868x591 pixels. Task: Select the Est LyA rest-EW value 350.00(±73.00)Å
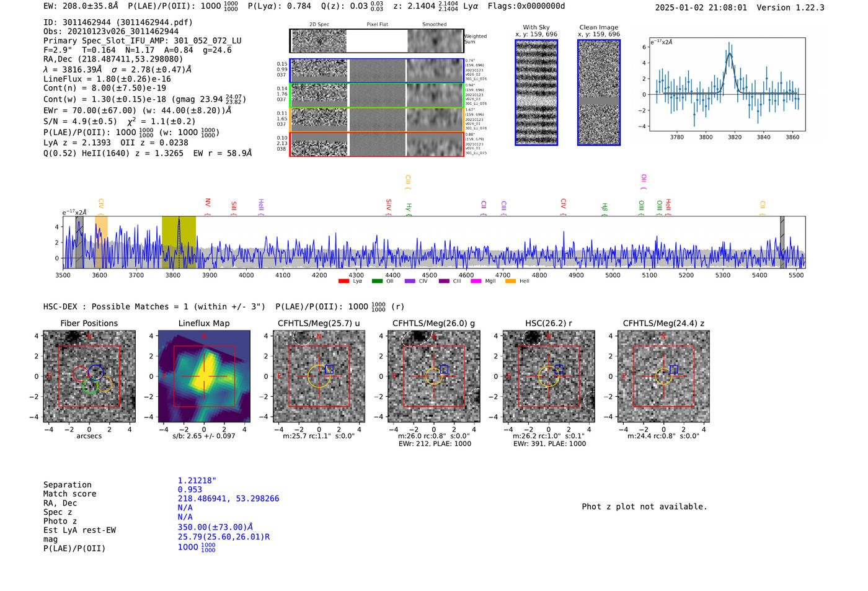coord(215,527)
